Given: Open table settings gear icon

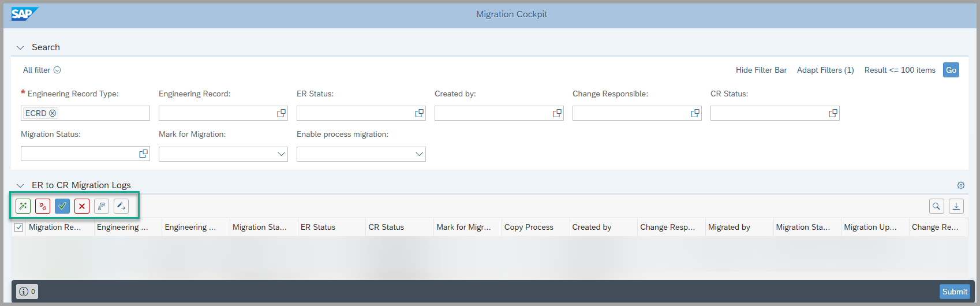Looking at the screenshot, I should click(961, 185).
